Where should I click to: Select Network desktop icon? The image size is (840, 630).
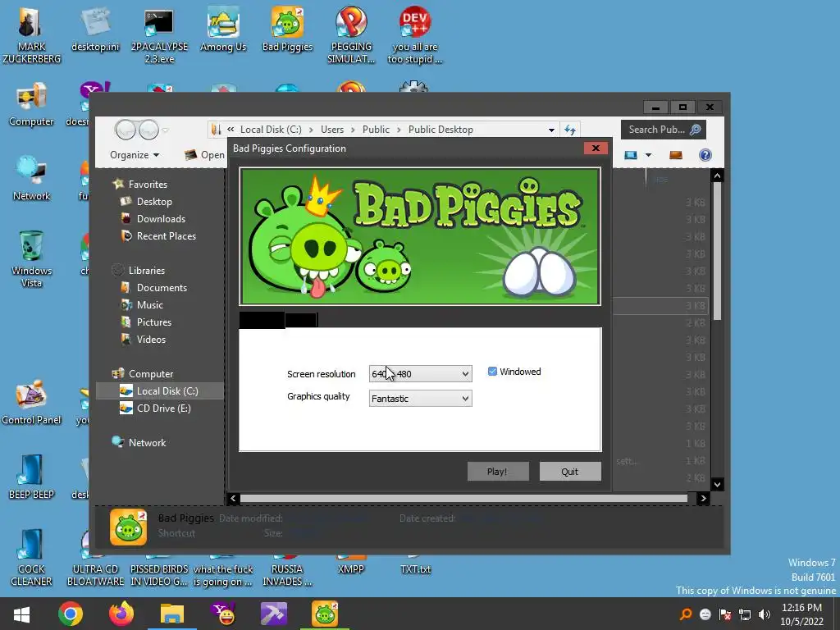tap(31, 178)
